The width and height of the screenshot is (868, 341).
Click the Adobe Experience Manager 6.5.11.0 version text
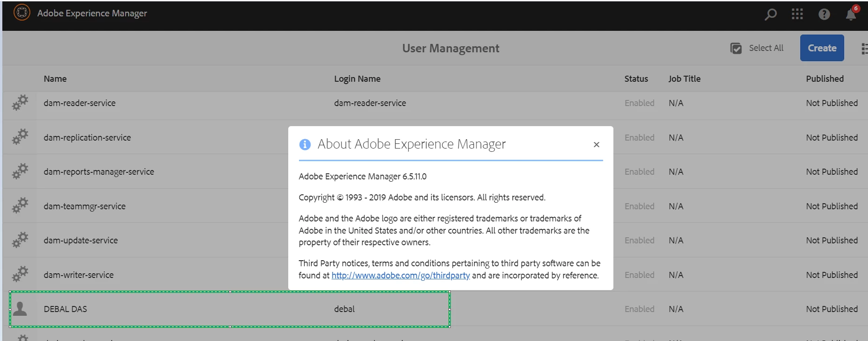[x=363, y=176]
